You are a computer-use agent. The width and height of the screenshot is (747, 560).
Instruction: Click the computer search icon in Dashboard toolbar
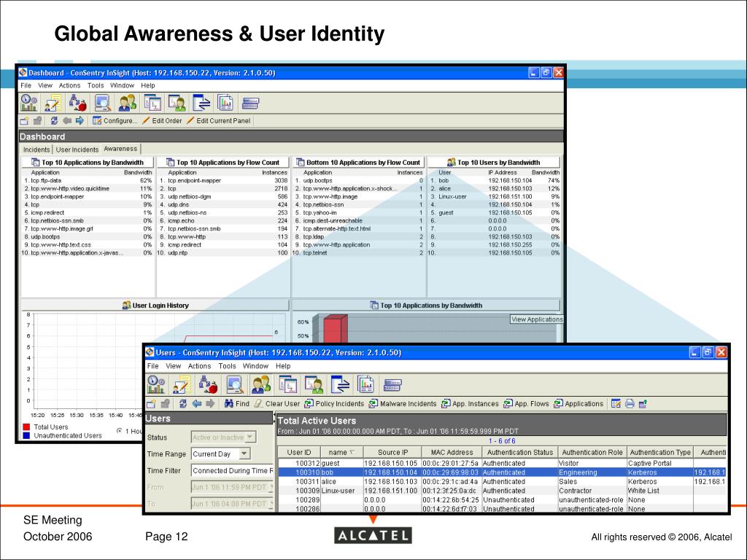(x=102, y=102)
